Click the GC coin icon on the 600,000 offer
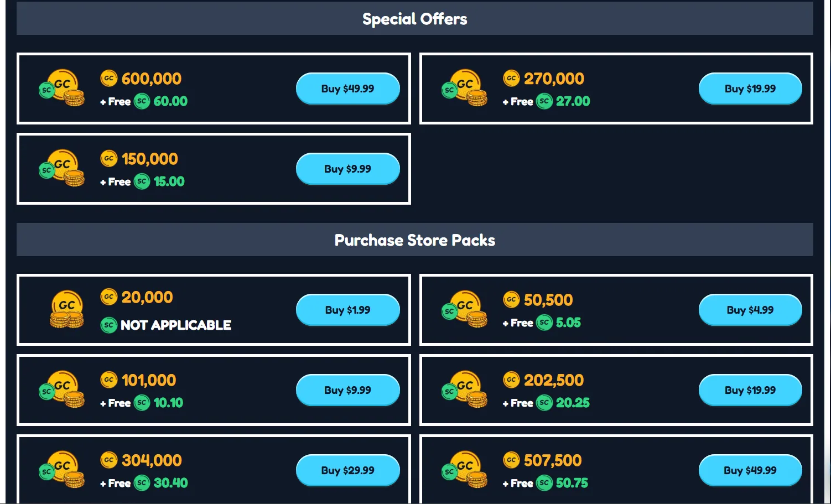831x504 pixels. tap(109, 79)
